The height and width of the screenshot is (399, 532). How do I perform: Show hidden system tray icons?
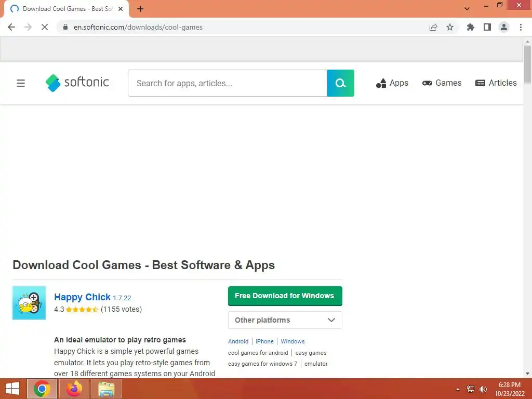(458, 389)
